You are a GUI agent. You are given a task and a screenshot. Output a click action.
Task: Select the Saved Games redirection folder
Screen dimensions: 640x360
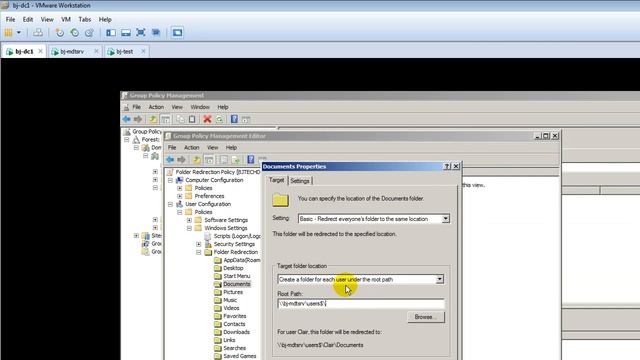pyautogui.click(x=240, y=356)
